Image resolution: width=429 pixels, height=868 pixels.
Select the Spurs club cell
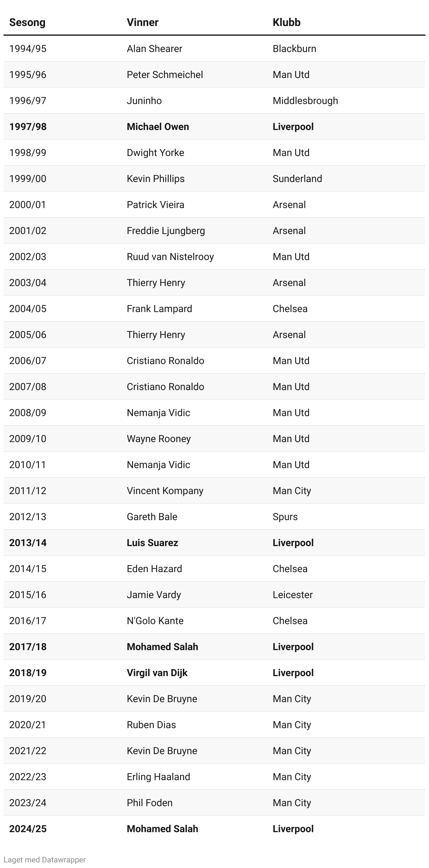(x=285, y=517)
